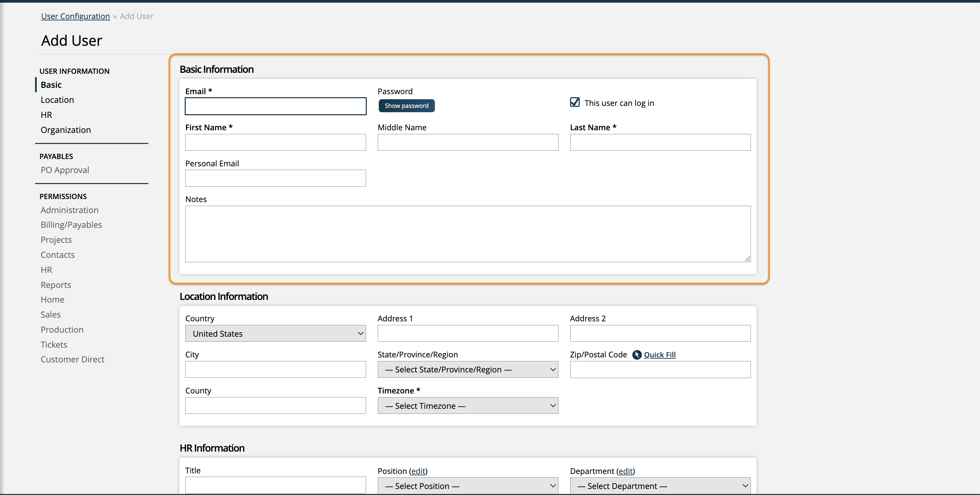Click the Quick Fill lightning icon

pyautogui.click(x=637, y=355)
